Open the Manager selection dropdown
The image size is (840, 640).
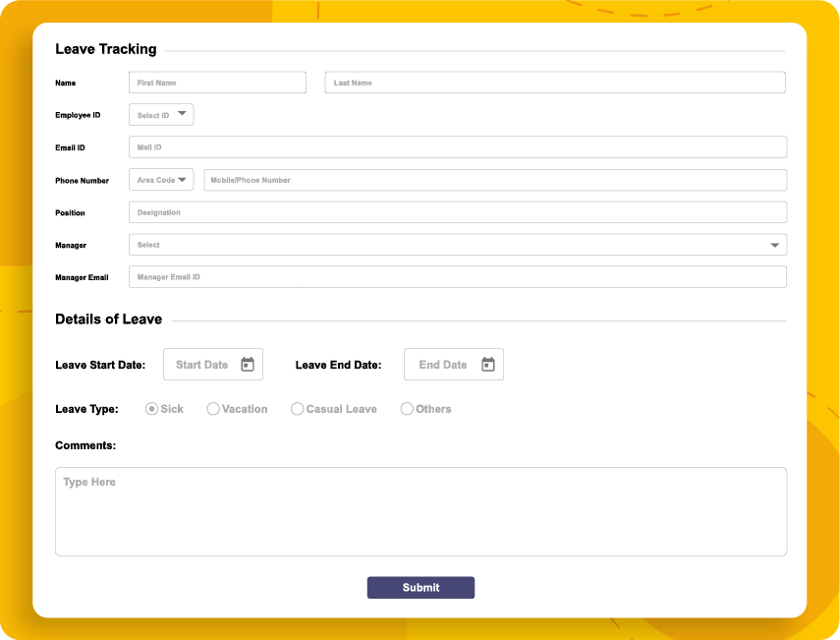point(457,244)
